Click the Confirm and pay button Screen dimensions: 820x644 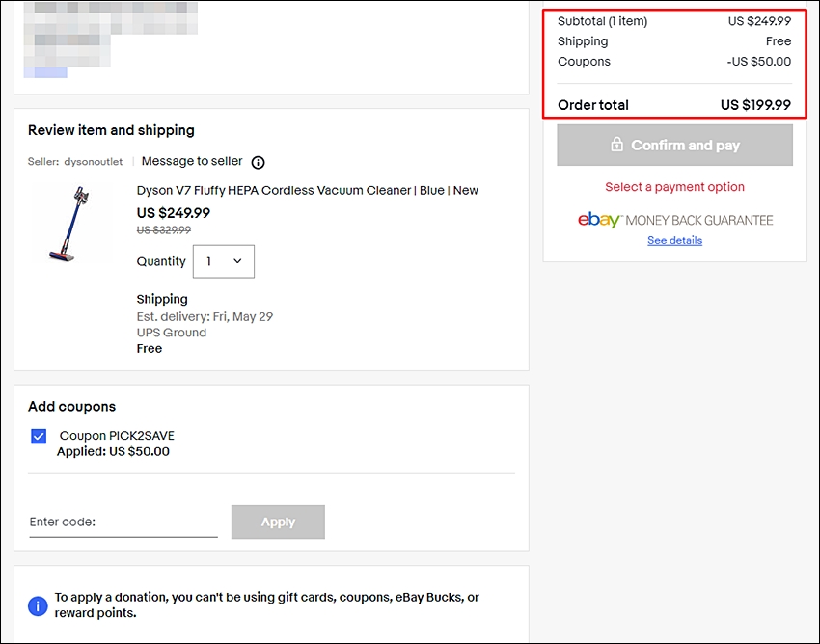click(674, 146)
